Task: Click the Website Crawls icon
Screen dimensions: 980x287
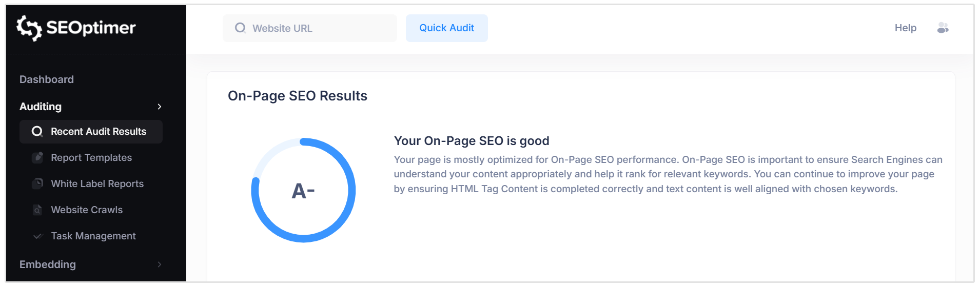Action: point(37,210)
